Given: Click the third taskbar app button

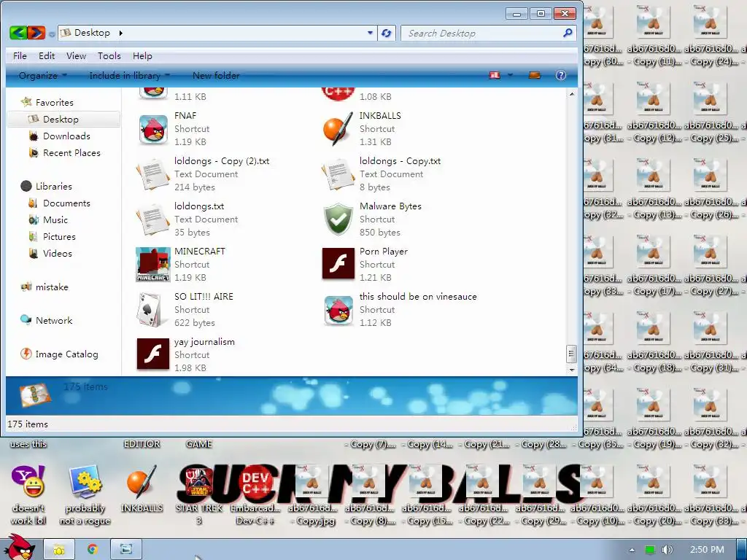Looking at the screenshot, I should (126, 550).
